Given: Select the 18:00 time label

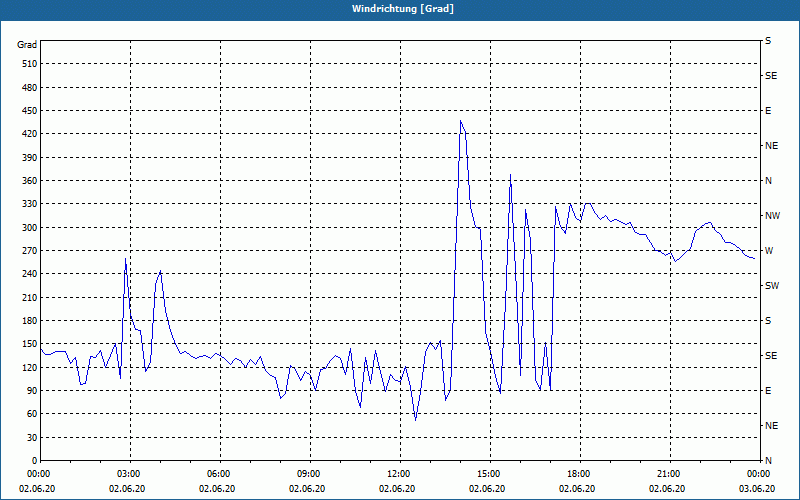Looking at the screenshot, I should (580, 474).
